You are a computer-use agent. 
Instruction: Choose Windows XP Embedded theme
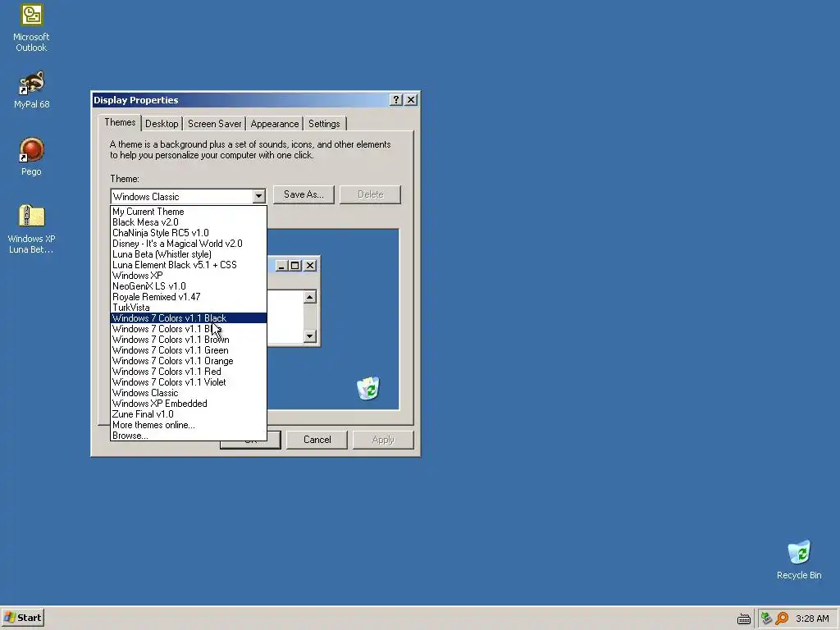pyautogui.click(x=189, y=404)
